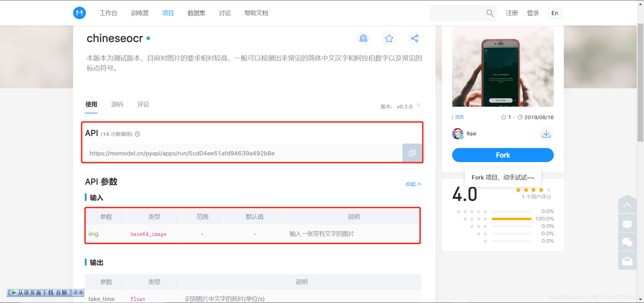Select 项目 in the top navigation
The image size is (644, 303).
pyautogui.click(x=168, y=13)
